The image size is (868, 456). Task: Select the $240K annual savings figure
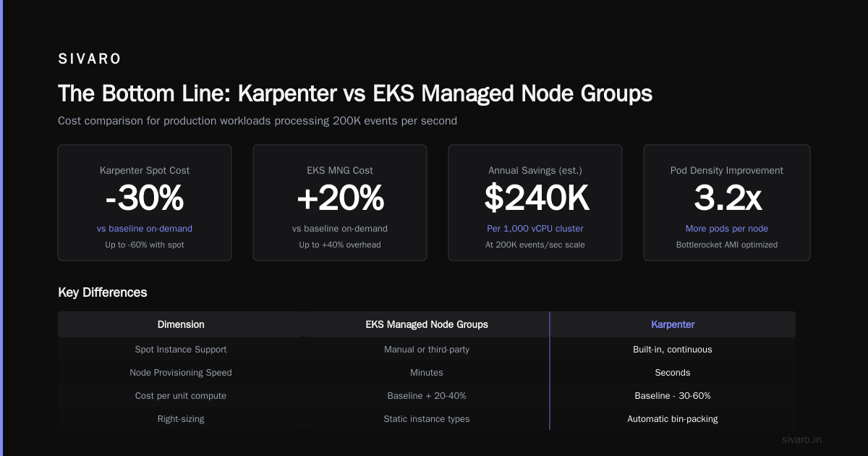(535, 198)
